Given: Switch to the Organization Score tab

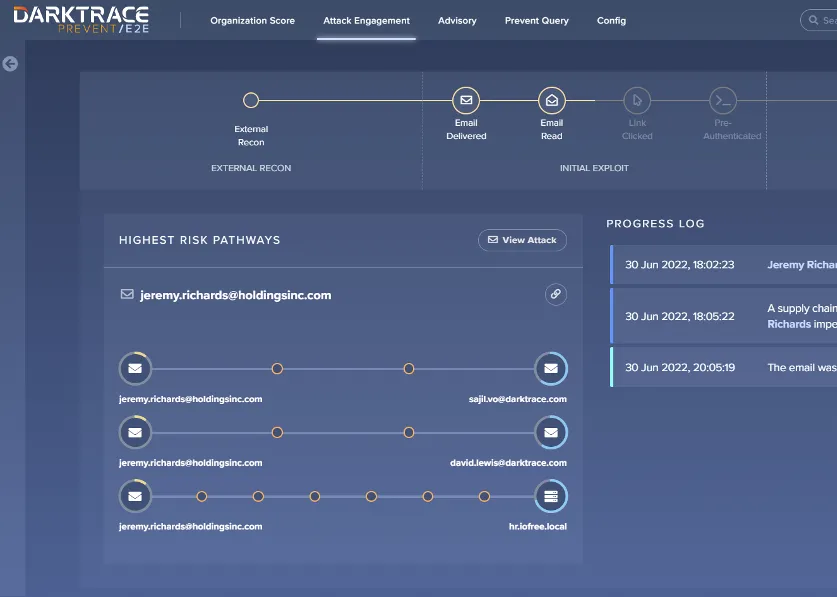Looking at the screenshot, I should pos(251,19).
